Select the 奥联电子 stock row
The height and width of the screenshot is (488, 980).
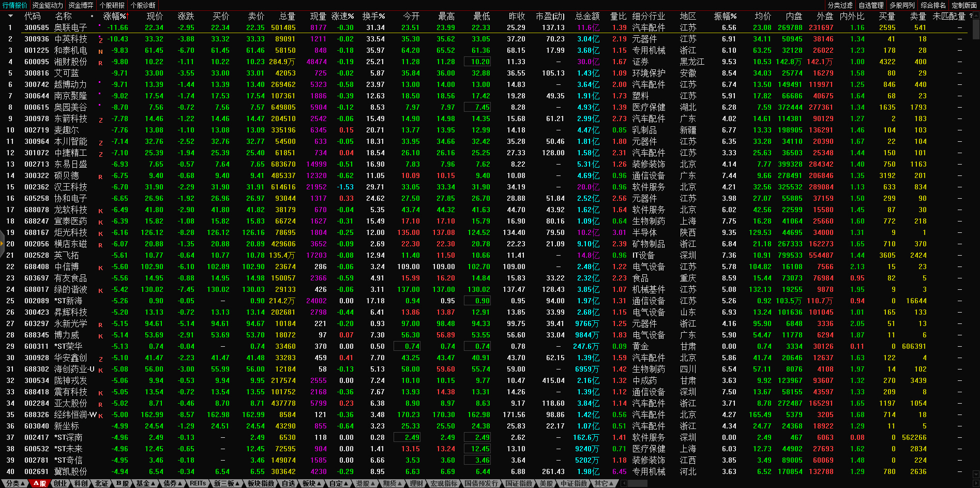tap(70, 28)
